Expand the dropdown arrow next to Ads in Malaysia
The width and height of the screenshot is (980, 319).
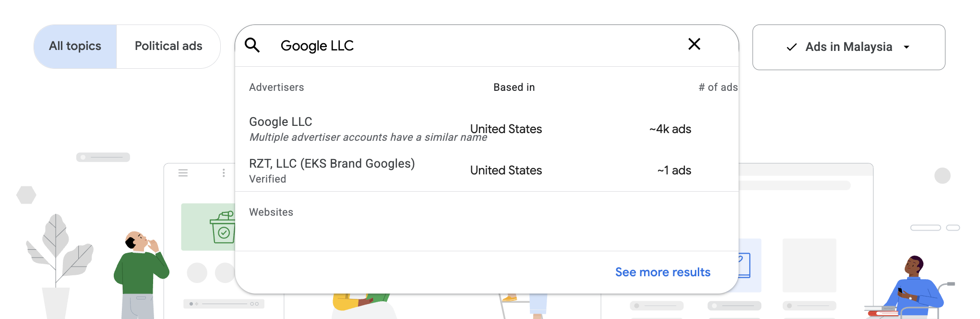907,47
